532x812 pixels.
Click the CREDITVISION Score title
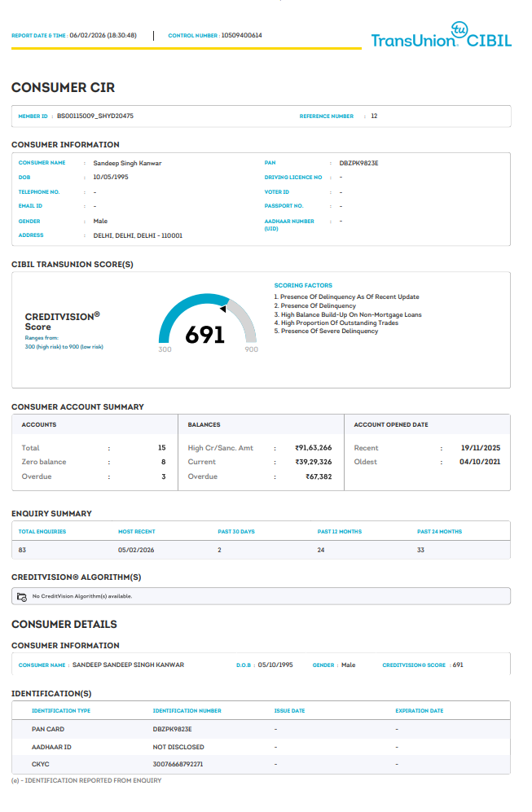coord(62,322)
